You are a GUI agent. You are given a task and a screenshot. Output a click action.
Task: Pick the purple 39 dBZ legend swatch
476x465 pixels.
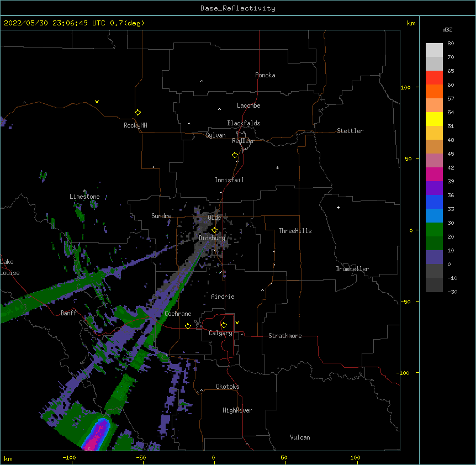click(x=434, y=188)
